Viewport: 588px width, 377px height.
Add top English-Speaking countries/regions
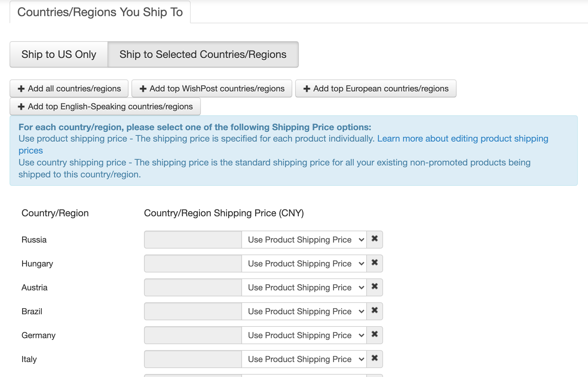[105, 107]
